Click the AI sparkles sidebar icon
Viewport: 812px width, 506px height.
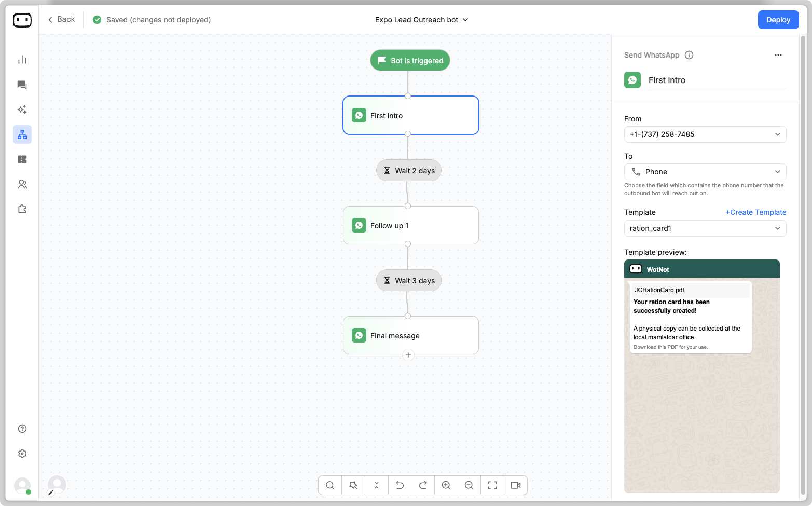(22, 110)
